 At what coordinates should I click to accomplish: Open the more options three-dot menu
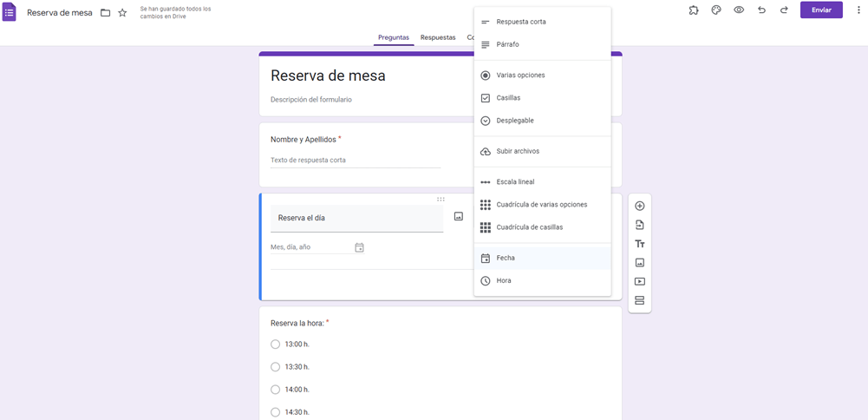pyautogui.click(x=857, y=10)
